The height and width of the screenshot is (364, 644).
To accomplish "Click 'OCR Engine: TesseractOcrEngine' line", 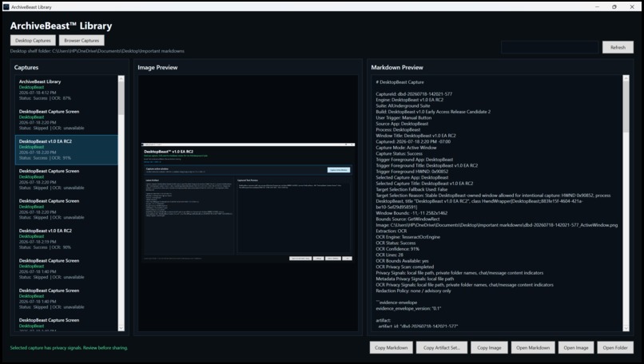I will coord(407,237).
